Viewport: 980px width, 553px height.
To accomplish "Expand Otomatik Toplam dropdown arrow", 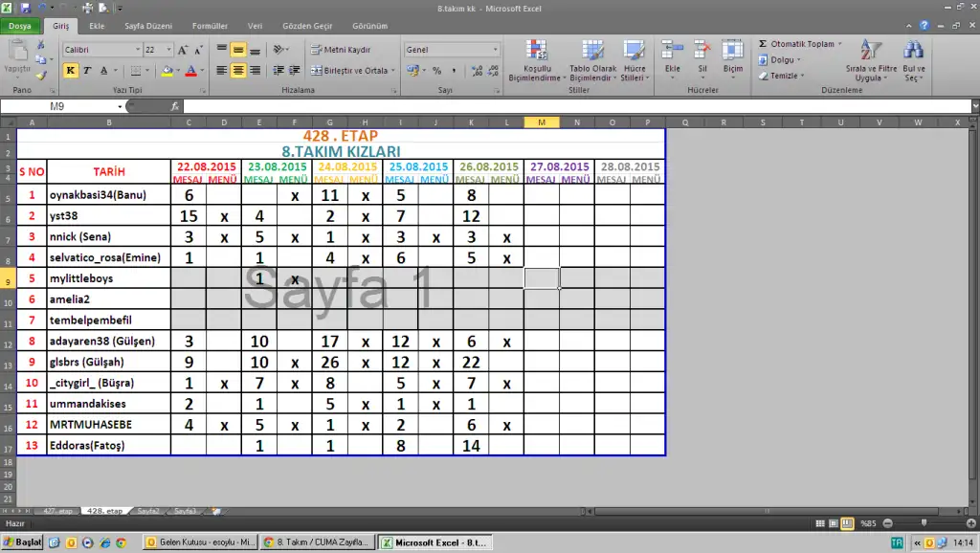I will tap(840, 44).
